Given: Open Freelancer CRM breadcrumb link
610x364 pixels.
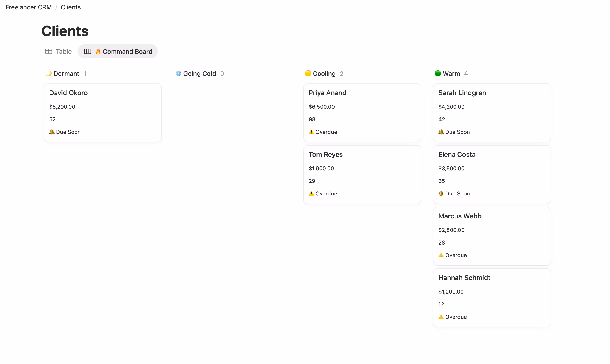Looking at the screenshot, I should [29, 7].
